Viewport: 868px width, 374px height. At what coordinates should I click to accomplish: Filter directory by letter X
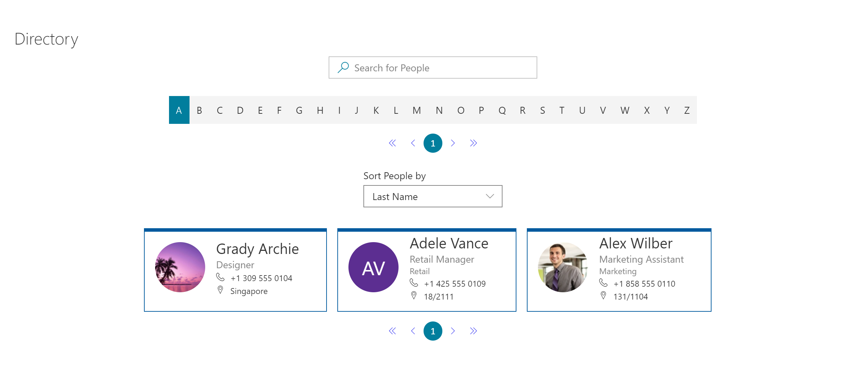[647, 110]
